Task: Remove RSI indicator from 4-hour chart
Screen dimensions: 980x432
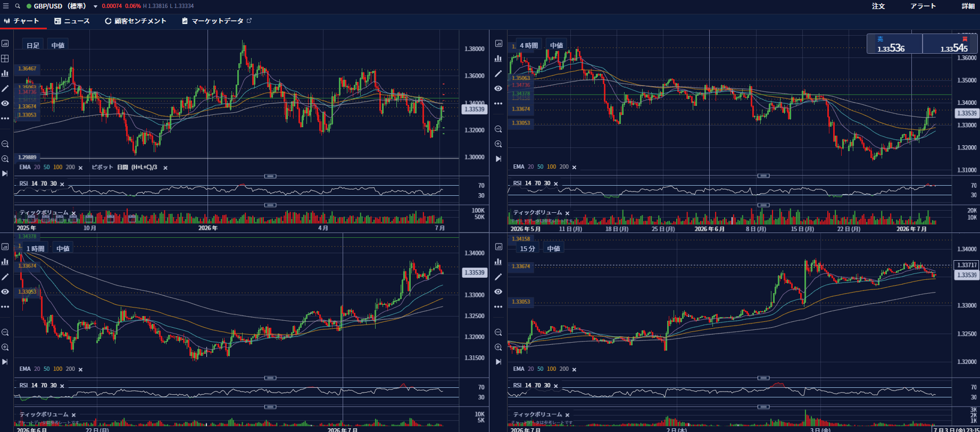Action: tap(556, 184)
